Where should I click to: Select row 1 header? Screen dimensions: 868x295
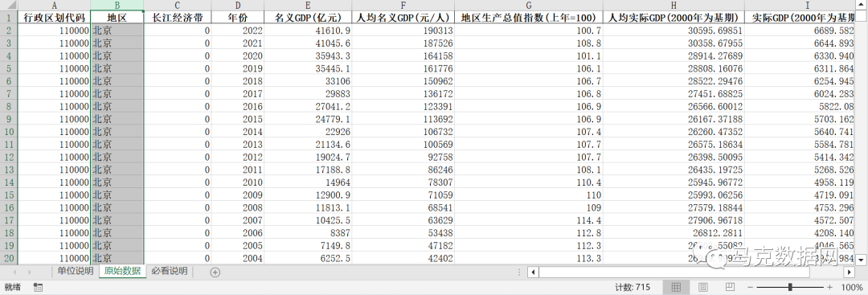9,17
